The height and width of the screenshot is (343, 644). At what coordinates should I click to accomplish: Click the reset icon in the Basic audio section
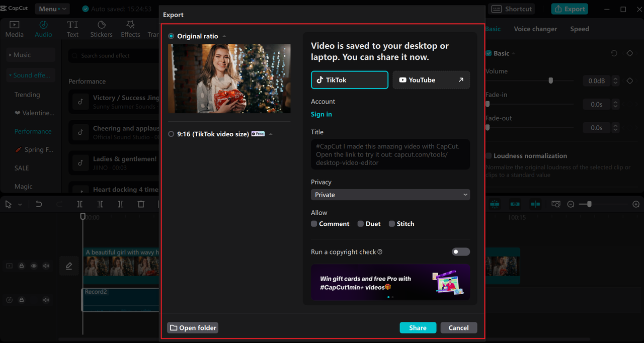click(x=614, y=53)
